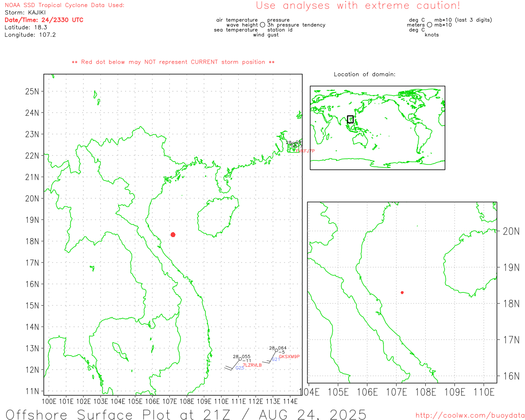Click pressure tendency value -5
The width and height of the screenshot is (525, 420).
click(282, 352)
